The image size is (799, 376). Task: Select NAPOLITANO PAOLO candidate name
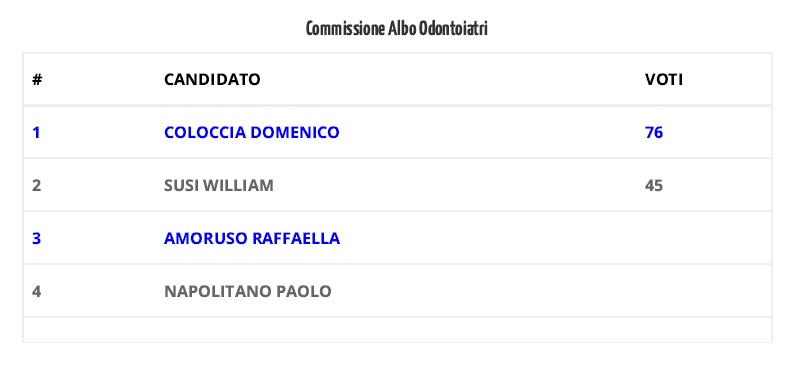(248, 291)
